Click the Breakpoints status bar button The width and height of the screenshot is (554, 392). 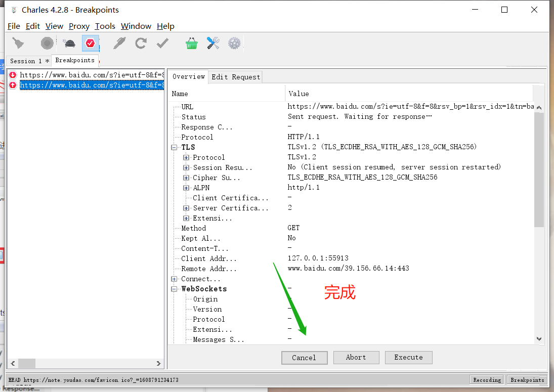527,380
